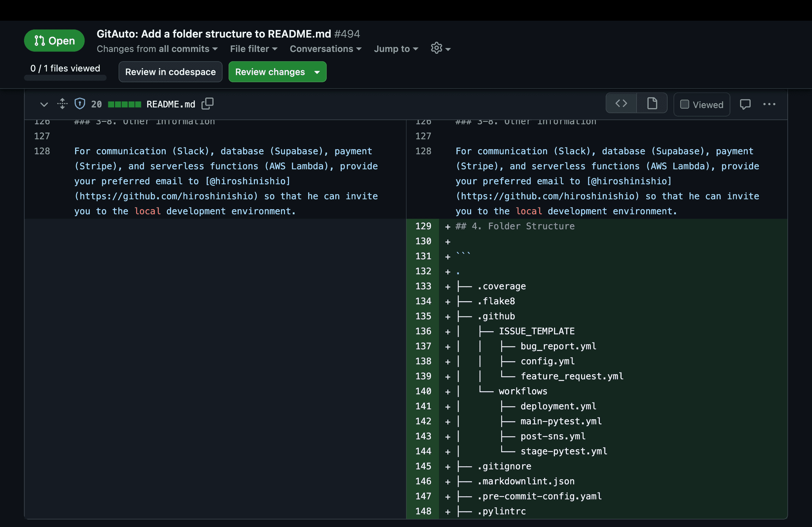The height and width of the screenshot is (527, 812).
Task: Switch to the Conversations view
Action: tap(325, 49)
